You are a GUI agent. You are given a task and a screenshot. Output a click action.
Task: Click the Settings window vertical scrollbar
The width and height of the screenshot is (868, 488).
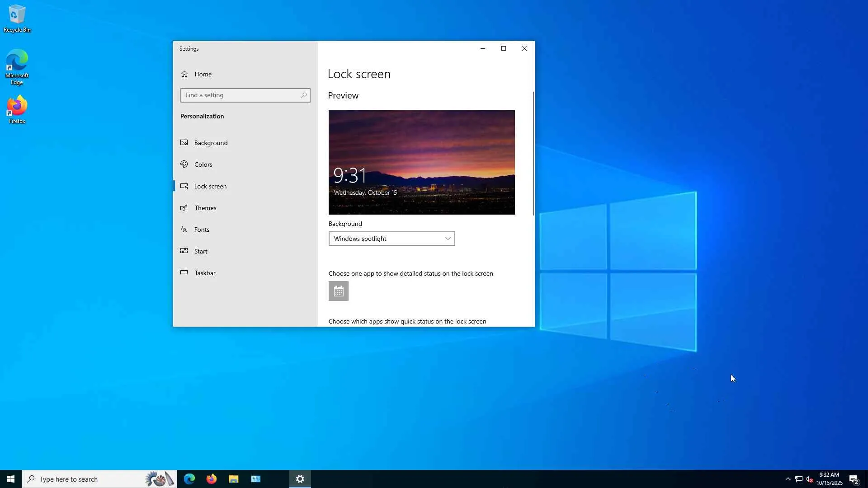click(x=533, y=154)
